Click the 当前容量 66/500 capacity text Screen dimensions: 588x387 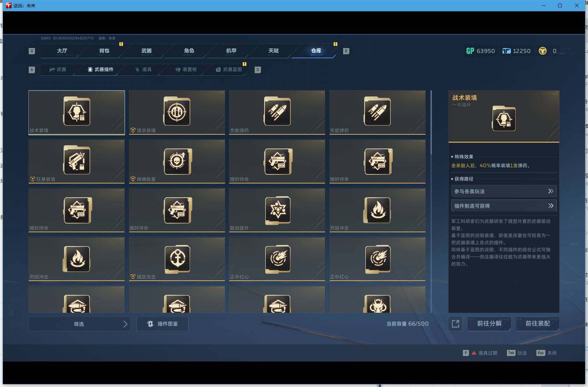coord(408,324)
